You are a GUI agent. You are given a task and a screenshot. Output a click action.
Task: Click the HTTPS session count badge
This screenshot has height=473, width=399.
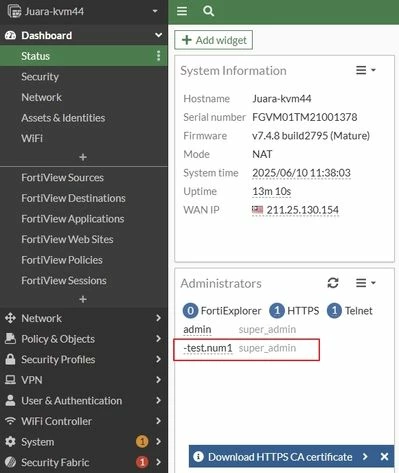[277, 311]
